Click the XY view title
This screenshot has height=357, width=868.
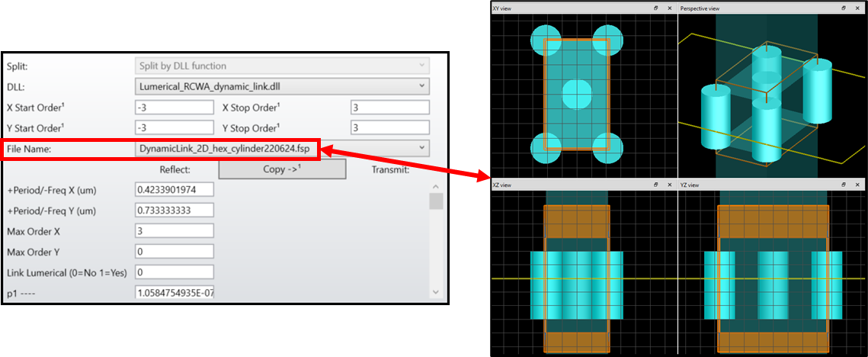(x=503, y=8)
